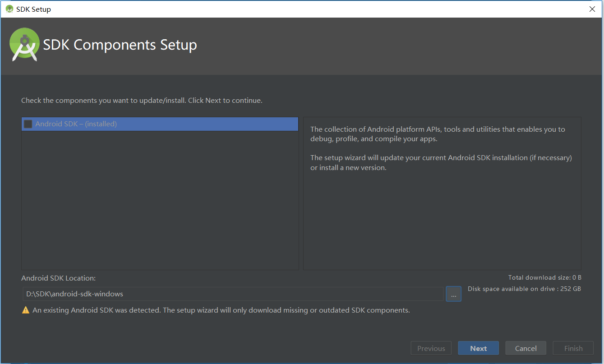Screen dimensions: 604x364
Task: Click the Android SDK Location path field
Action: pos(233,294)
